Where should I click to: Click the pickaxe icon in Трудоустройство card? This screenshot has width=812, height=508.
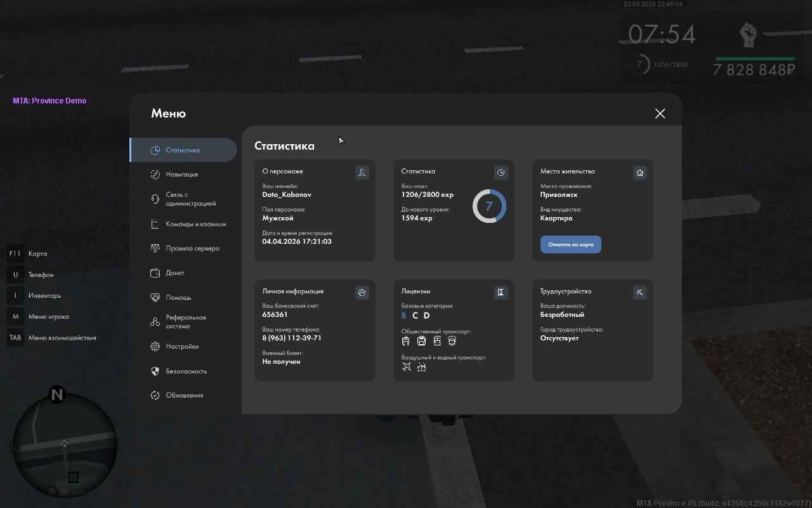[639, 292]
